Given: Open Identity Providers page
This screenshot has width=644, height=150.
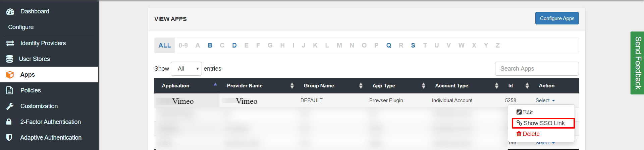Looking at the screenshot, I should (x=43, y=43).
